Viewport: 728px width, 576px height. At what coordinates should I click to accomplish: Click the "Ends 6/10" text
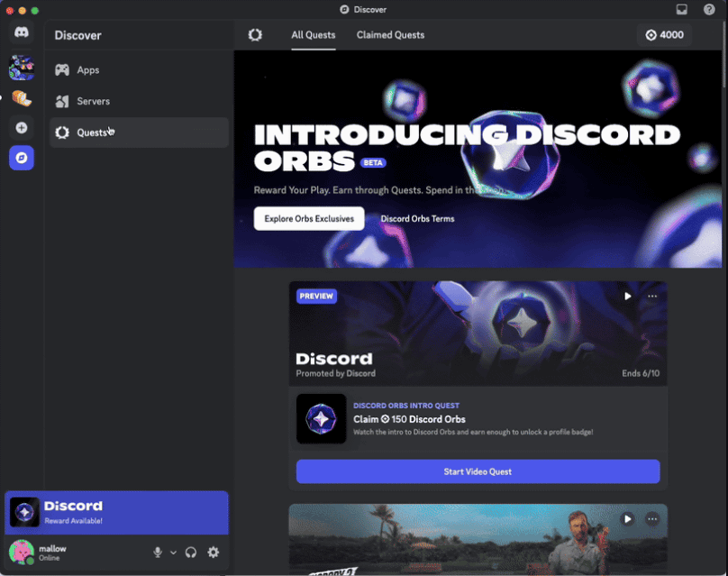coord(641,373)
